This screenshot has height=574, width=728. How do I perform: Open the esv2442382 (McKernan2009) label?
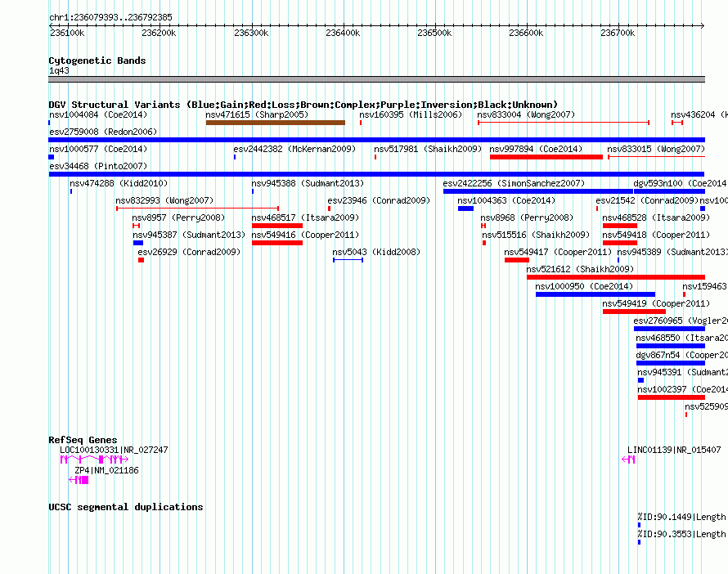(294, 149)
